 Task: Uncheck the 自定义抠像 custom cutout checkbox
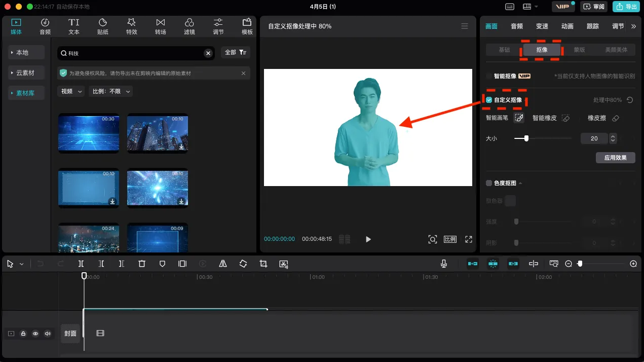pos(489,100)
